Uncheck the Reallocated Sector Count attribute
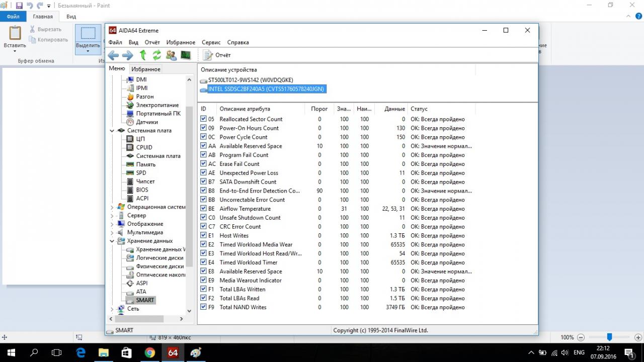The height and width of the screenshot is (362, 644). click(203, 119)
